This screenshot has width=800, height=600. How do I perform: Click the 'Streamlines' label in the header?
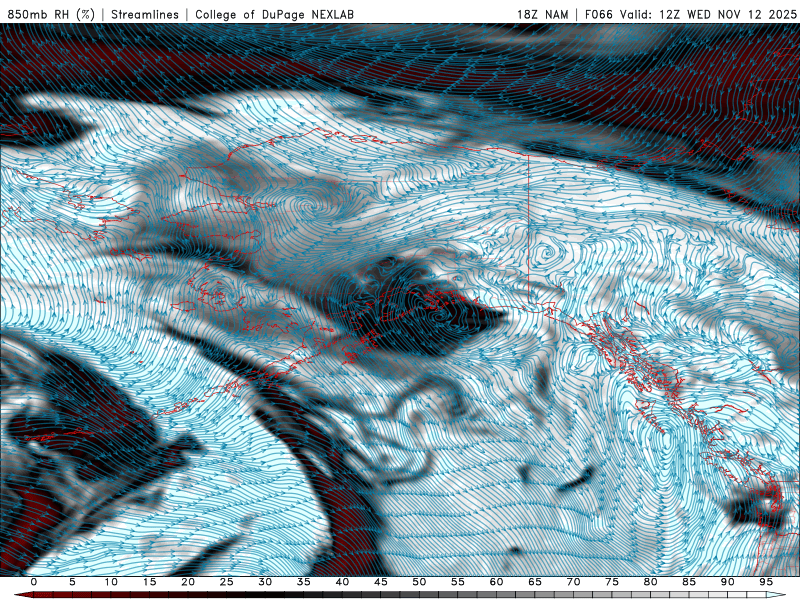coord(145,14)
